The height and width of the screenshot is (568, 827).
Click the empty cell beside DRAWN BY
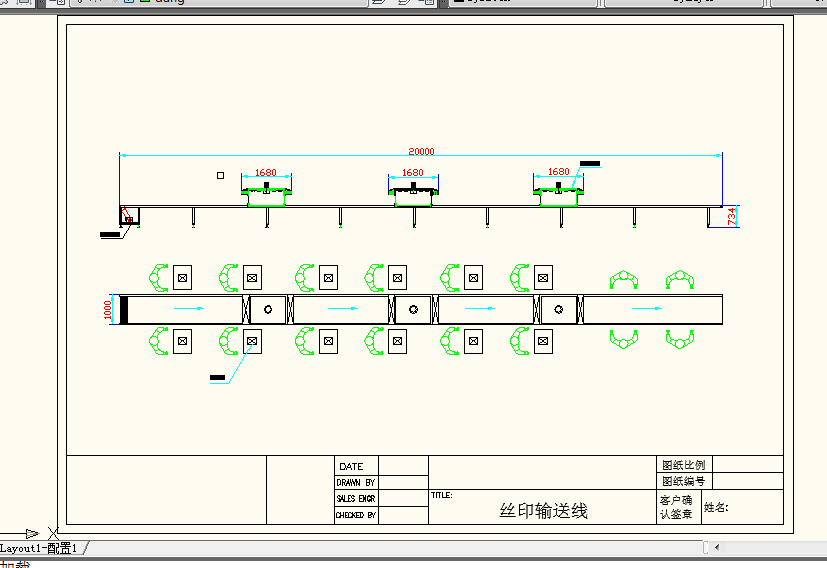click(x=403, y=483)
